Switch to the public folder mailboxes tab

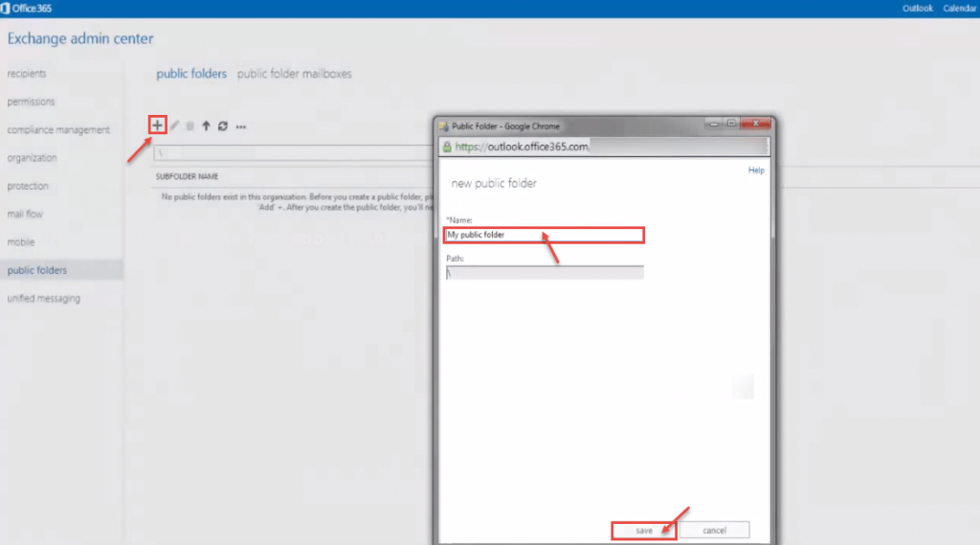[295, 74]
